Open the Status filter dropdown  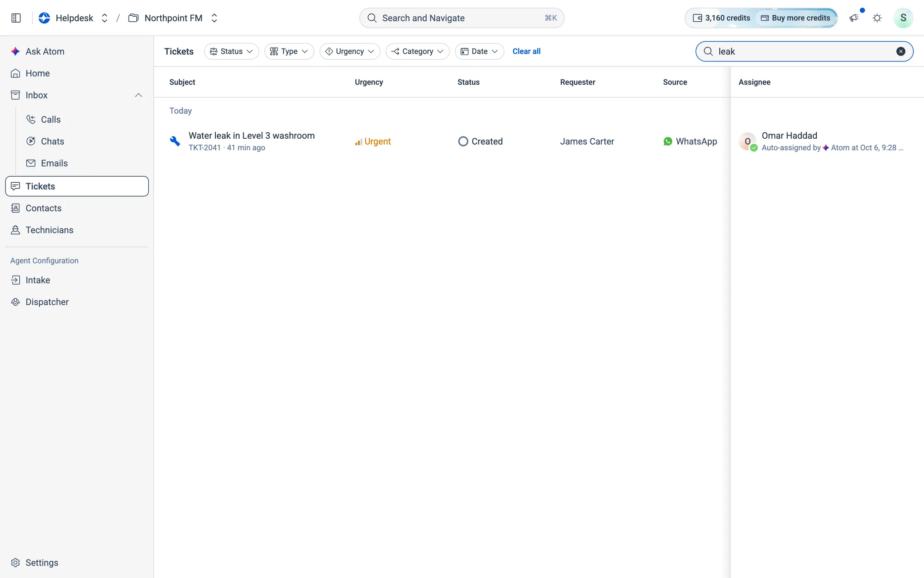click(x=231, y=51)
